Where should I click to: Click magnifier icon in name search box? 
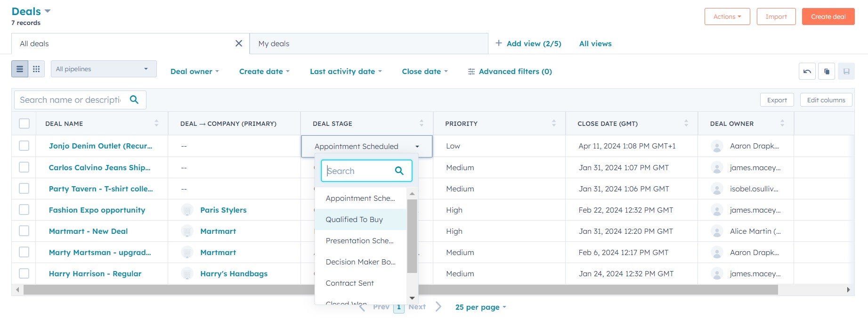(134, 99)
